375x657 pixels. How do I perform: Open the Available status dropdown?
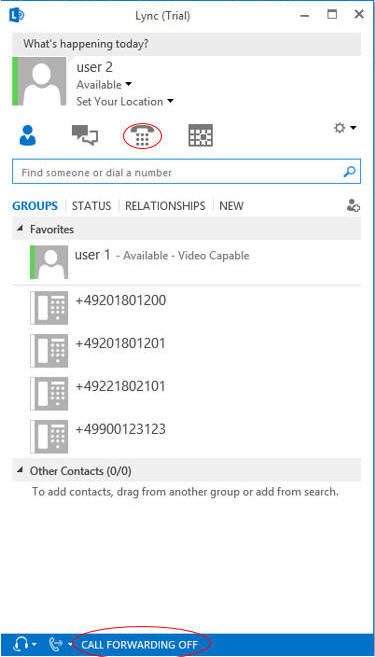tap(104, 85)
